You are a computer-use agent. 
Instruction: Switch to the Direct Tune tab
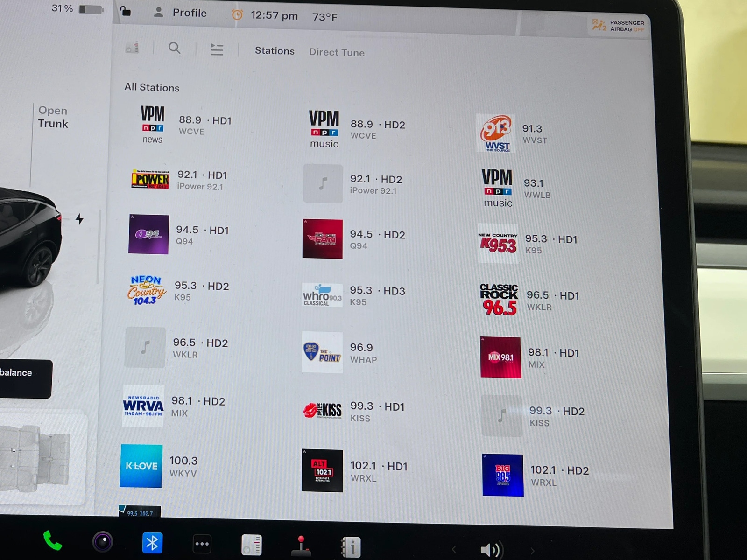337,52
